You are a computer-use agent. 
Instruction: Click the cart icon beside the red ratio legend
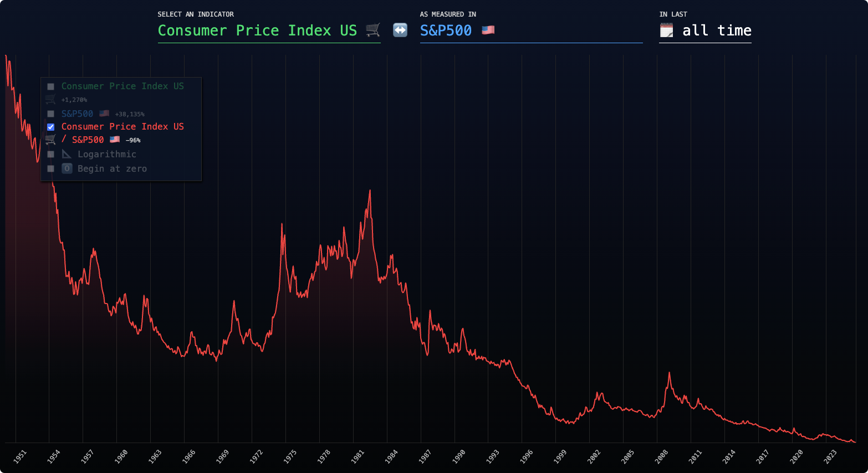point(50,140)
